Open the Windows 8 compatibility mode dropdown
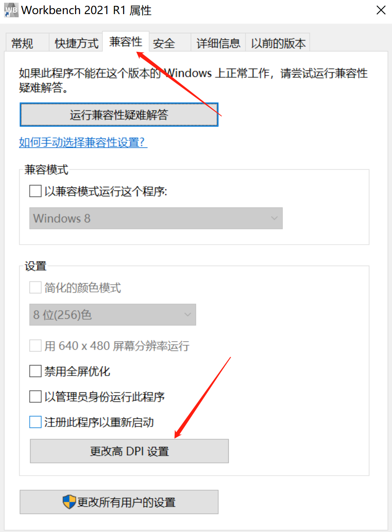 (x=274, y=218)
